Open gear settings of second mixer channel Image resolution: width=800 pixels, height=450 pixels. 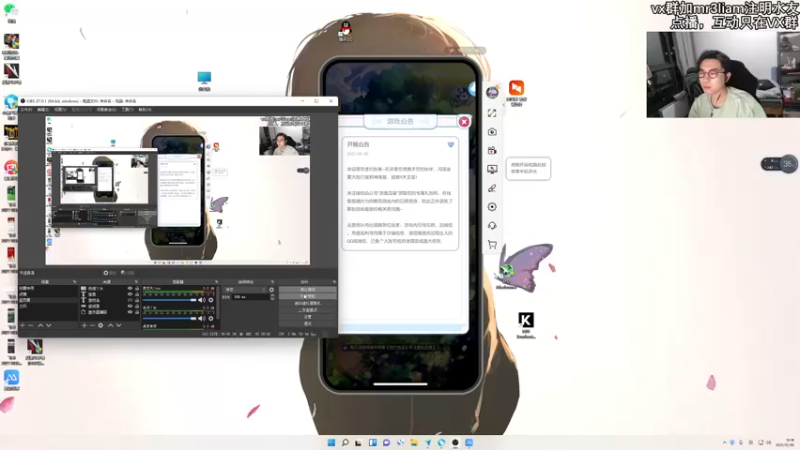[211, 318]
